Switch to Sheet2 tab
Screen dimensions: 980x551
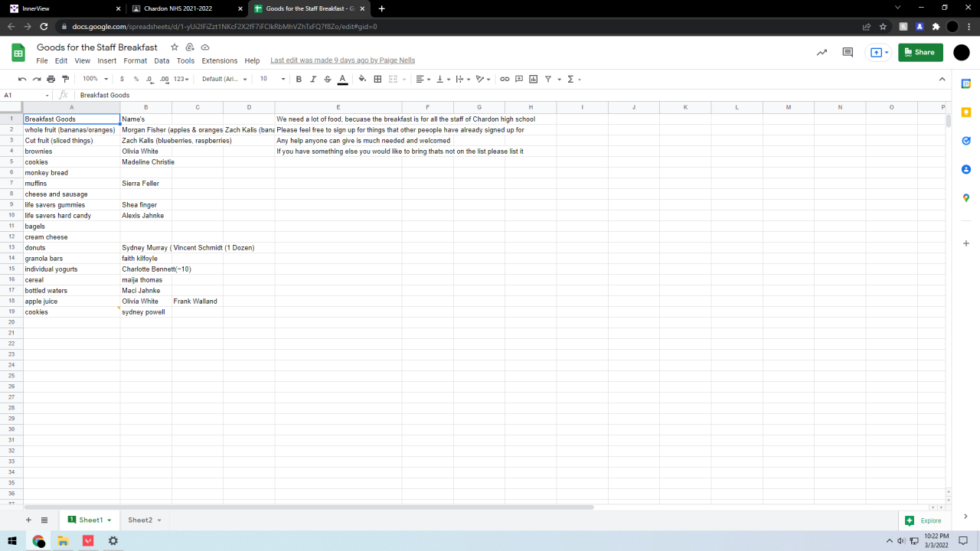click(144, 520)
